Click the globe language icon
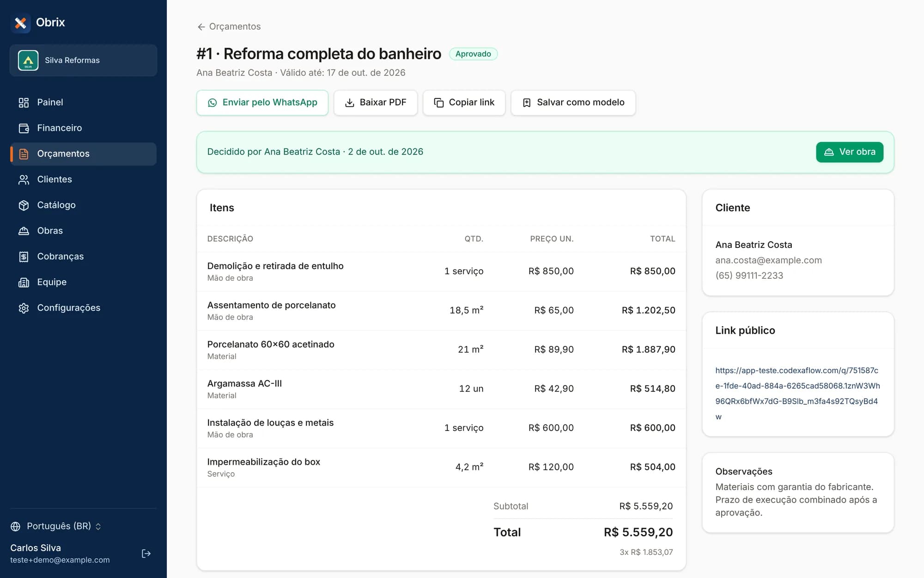 click(16, 526)
